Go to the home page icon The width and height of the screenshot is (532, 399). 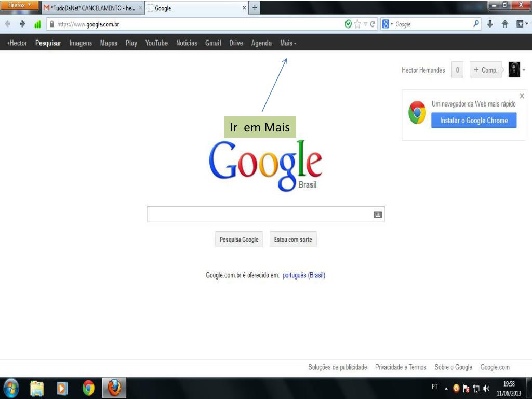(505, 24)
